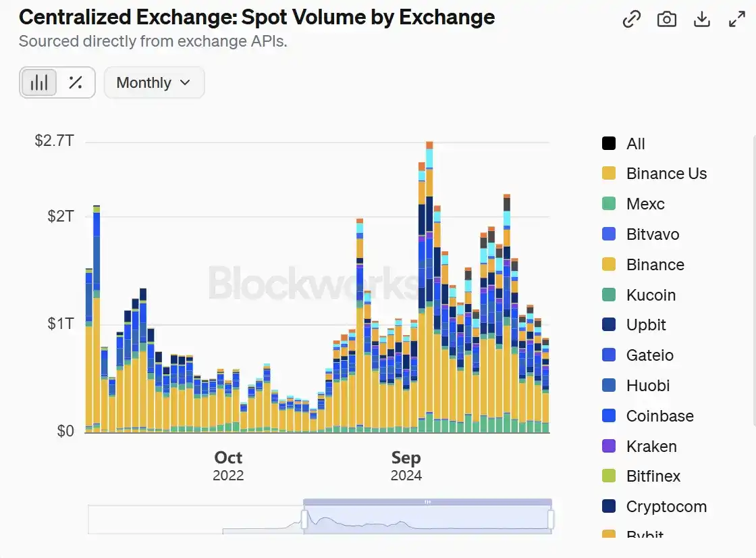
Task: Switch to bar chart absolute view
Action: point(39,82)
